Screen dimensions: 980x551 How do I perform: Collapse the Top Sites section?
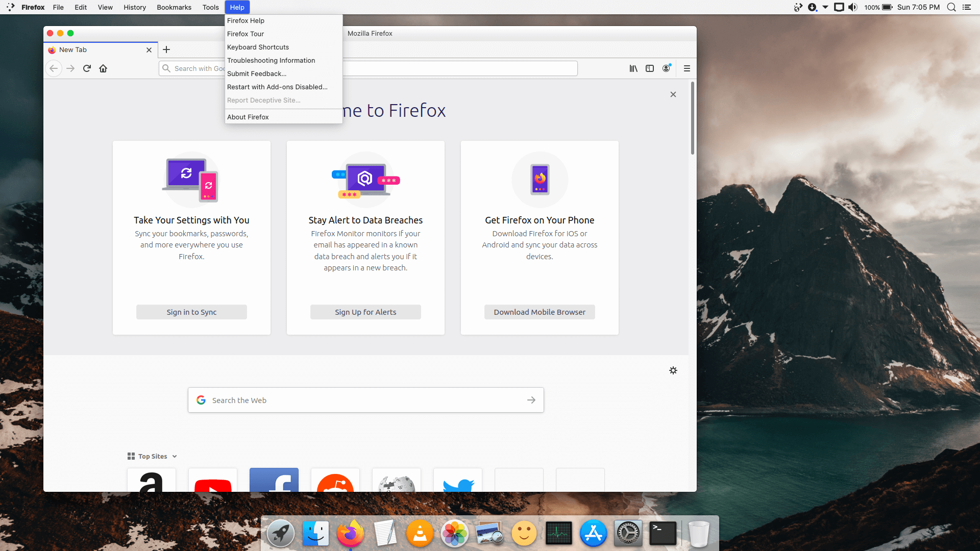[175, 457]
